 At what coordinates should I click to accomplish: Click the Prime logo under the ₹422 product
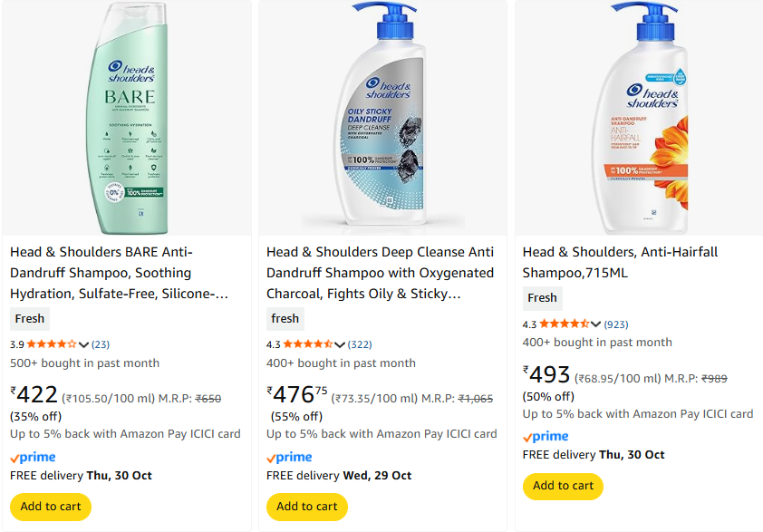point(34,458)
